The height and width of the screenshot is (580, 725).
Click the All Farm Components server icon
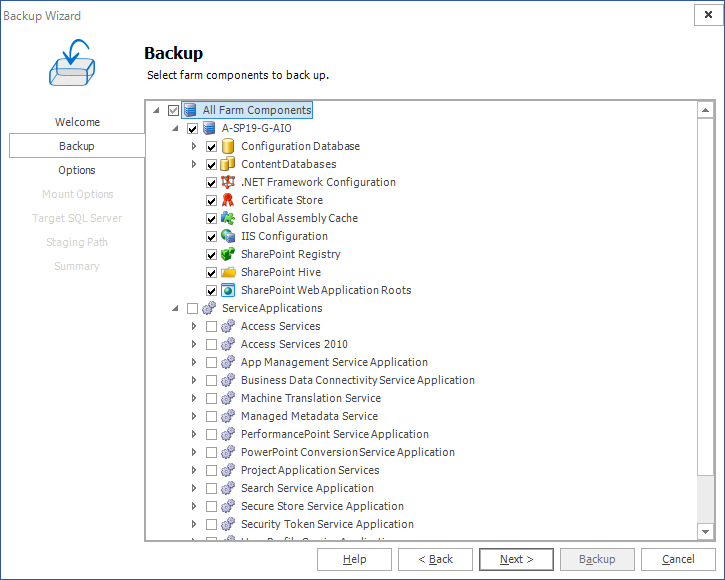pos(190,110)
